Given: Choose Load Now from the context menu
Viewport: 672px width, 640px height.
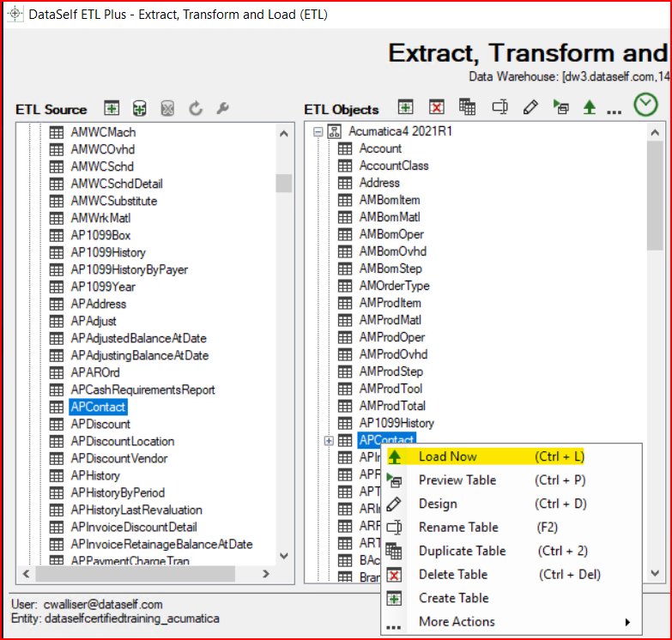Looking at the screenshot, I should click(447, 457).
